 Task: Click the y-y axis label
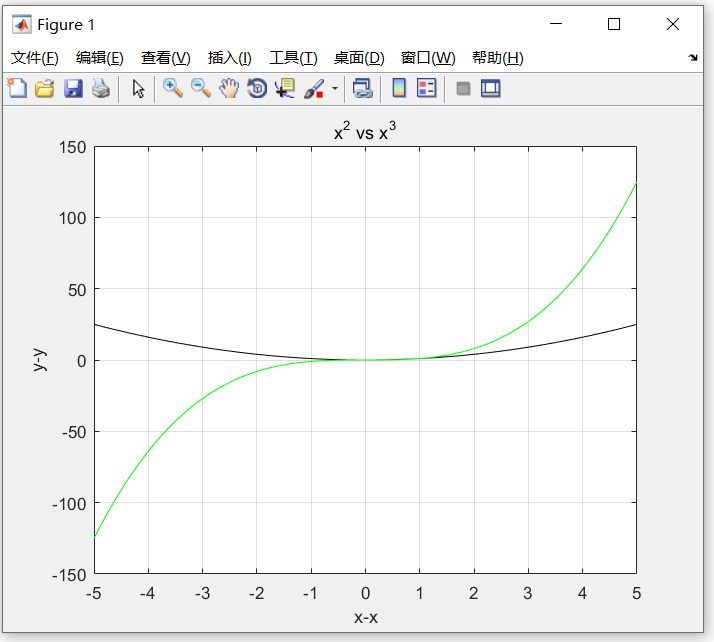[x=39, y=360]
